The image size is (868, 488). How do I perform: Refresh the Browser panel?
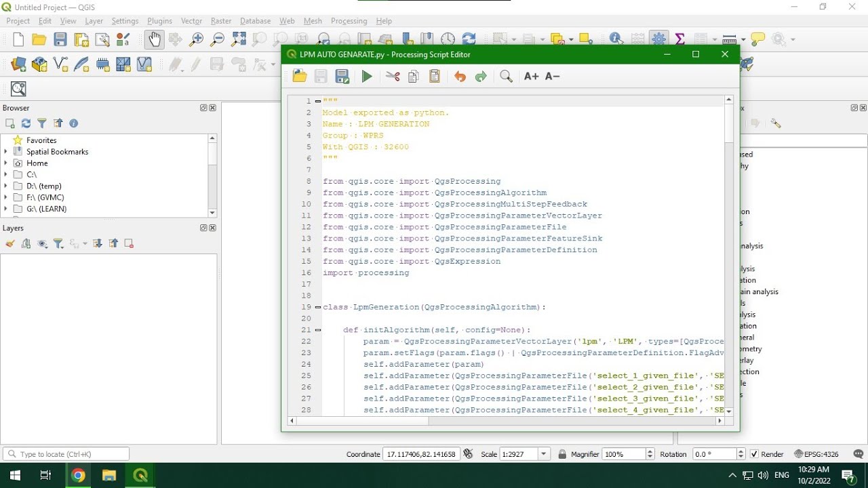tap(26, 123)
